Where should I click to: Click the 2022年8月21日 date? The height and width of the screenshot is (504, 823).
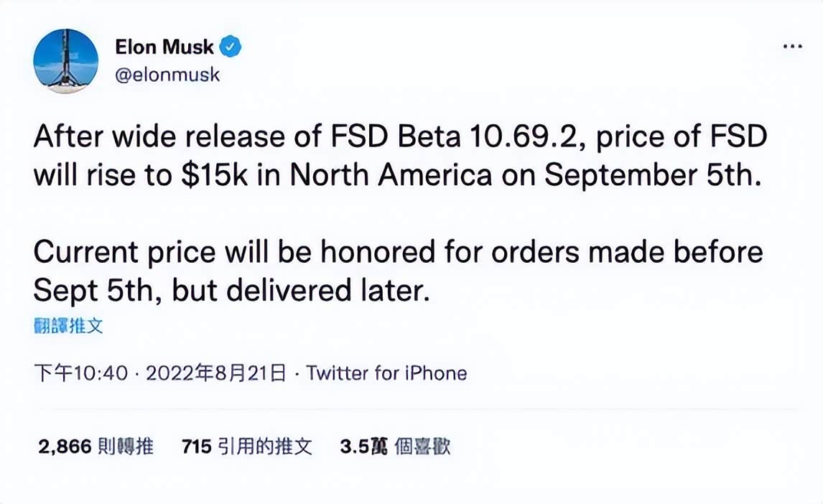pyautogui.click(x=215, y=373)
